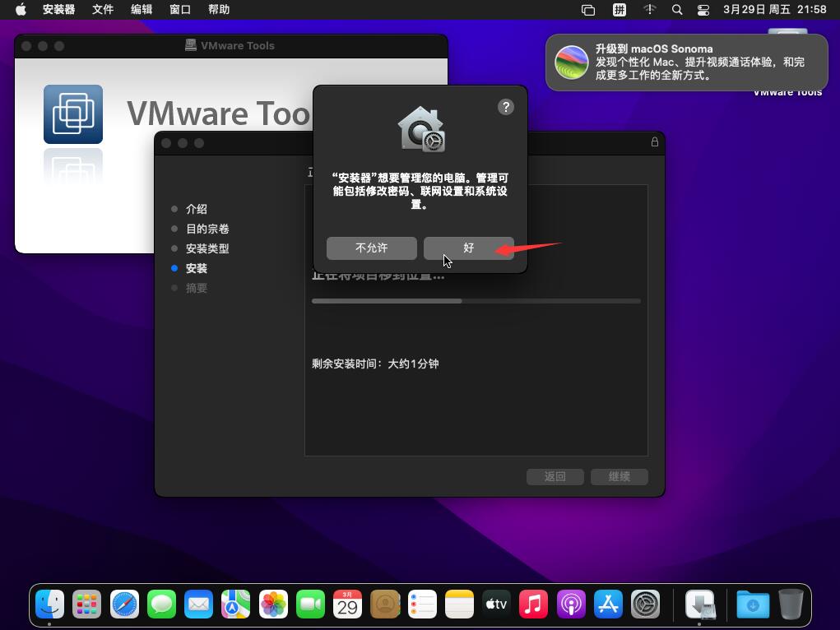Open the Downloads folder in the Dock
The height and width of the screenshot is (630, 840).
[x=753, y=605]
